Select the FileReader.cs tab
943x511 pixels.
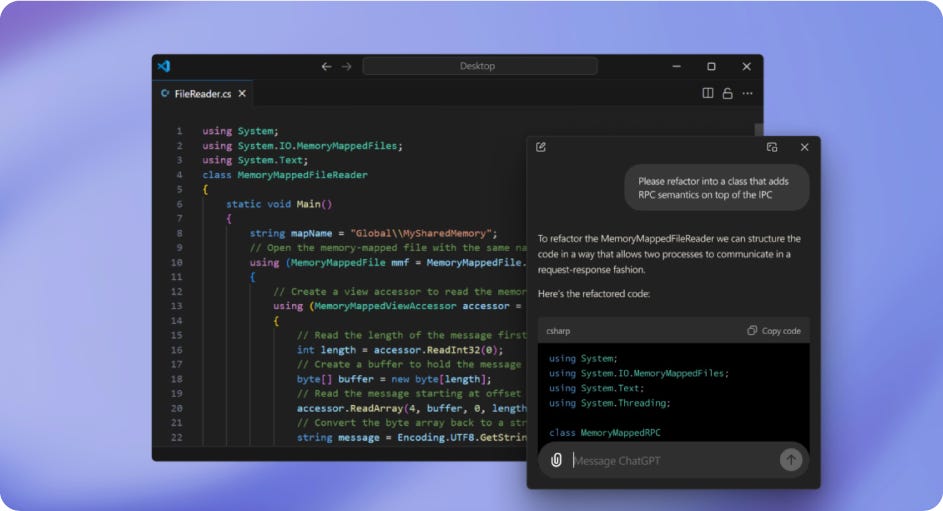203,94
